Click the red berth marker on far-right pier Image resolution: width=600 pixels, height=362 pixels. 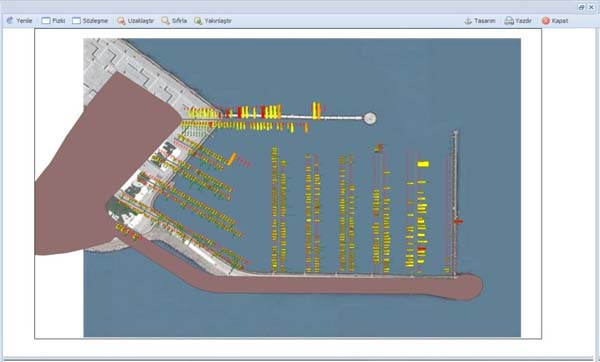pos(458,221)
